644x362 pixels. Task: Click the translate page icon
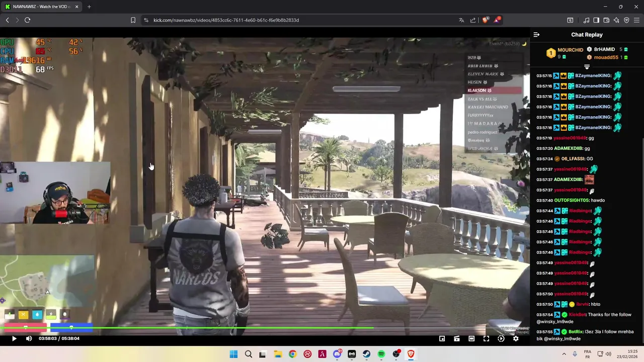[x=461, y=20]
